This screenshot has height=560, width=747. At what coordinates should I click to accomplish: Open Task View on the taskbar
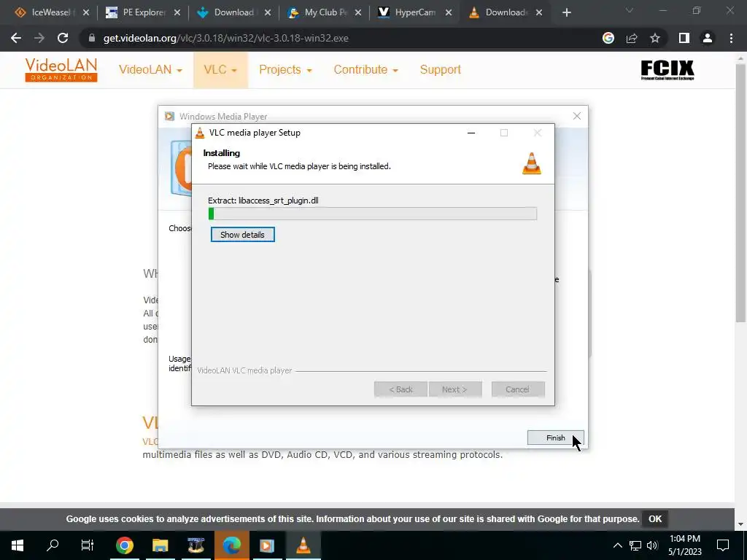88,545
